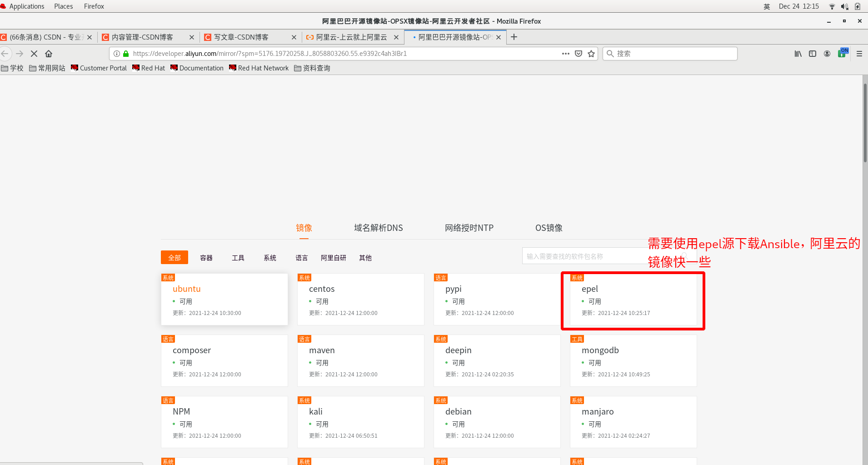Open the epel mirror card
Screen dimensions: 868x465
coord(633,299)
